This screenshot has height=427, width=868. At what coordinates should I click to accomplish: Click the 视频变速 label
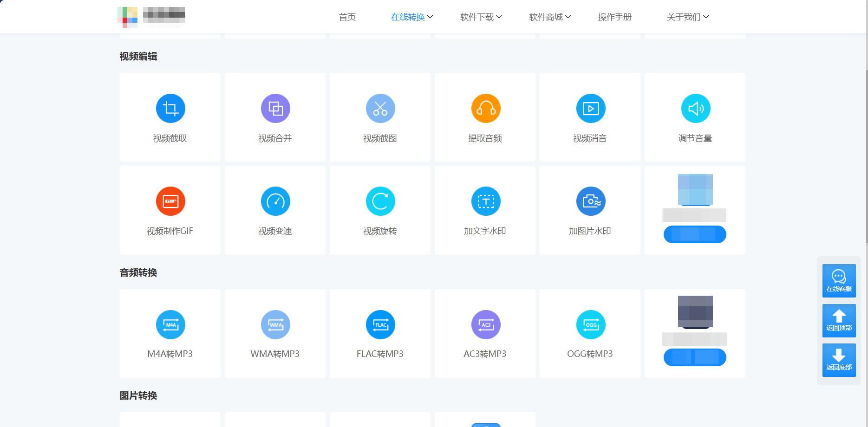point(275,231)
